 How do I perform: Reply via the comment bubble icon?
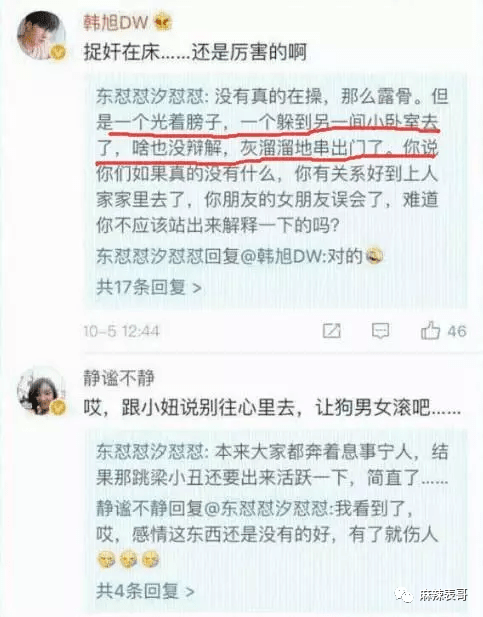pyautogui.click(x=381, y=331)
